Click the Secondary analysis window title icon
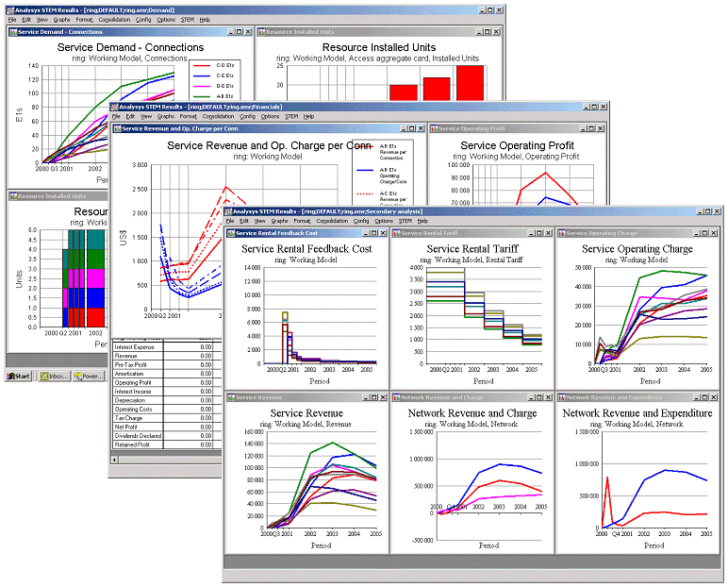 click(228, 211)
